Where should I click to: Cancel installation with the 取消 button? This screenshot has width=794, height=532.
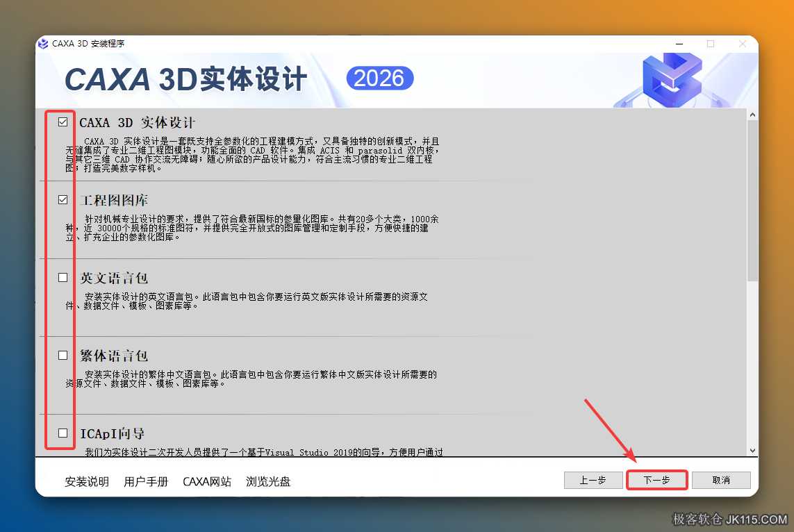pyautogui.click(x=721, y=480)
